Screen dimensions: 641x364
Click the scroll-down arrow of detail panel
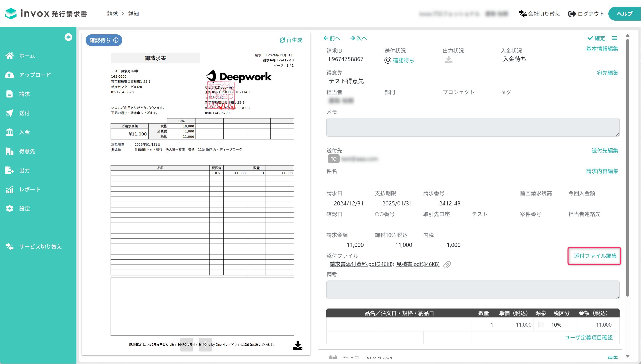click(627, 356)
